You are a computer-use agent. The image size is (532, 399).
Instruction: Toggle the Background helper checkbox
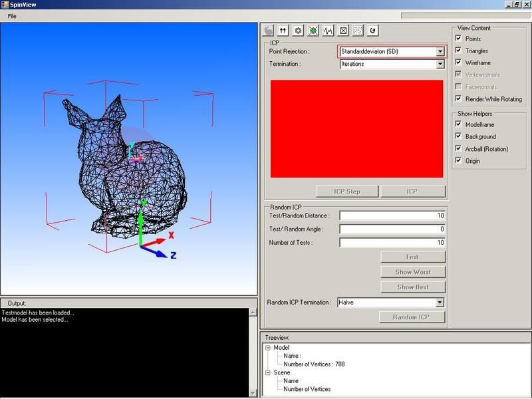point(458,136)
